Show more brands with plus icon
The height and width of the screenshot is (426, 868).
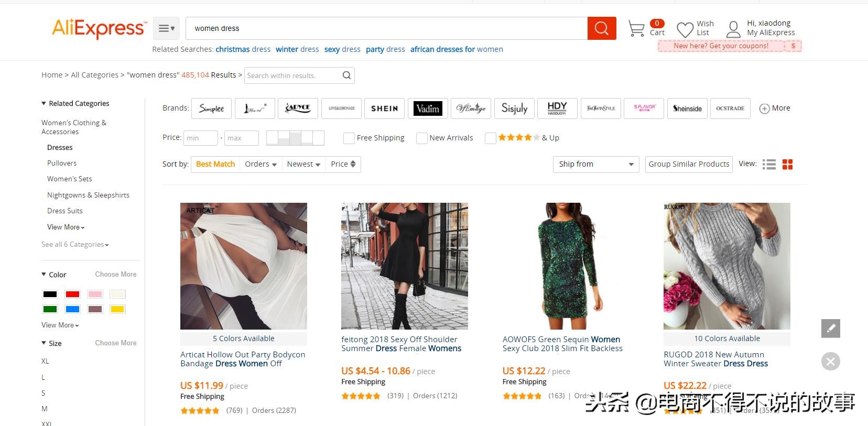765,108
